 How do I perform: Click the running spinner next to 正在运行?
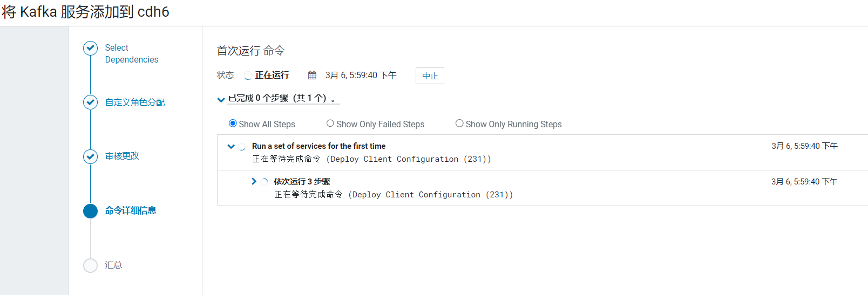tap(248, 76)
